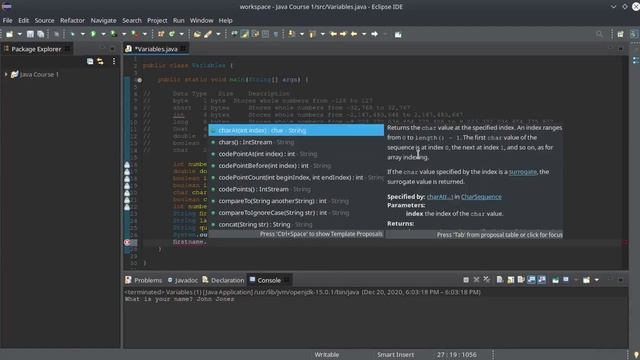The image size is (640, 360).
Task: Open Package Explorer view menu (three dots)
Action: [x=114, y=61]
